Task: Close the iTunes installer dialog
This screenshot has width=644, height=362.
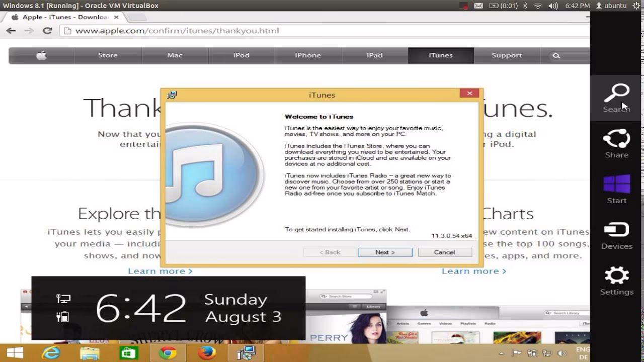Action: click(x=469, y=94)
